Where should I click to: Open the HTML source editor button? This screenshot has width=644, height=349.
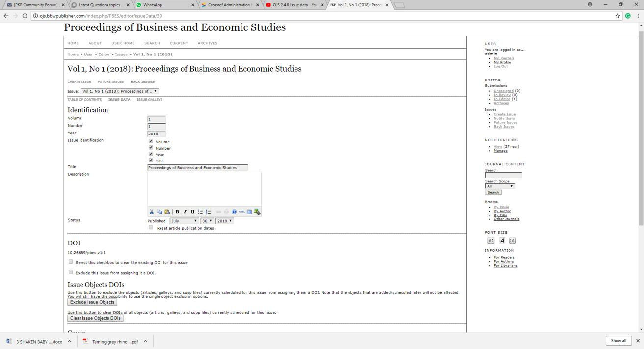click(x=241, y=212)
